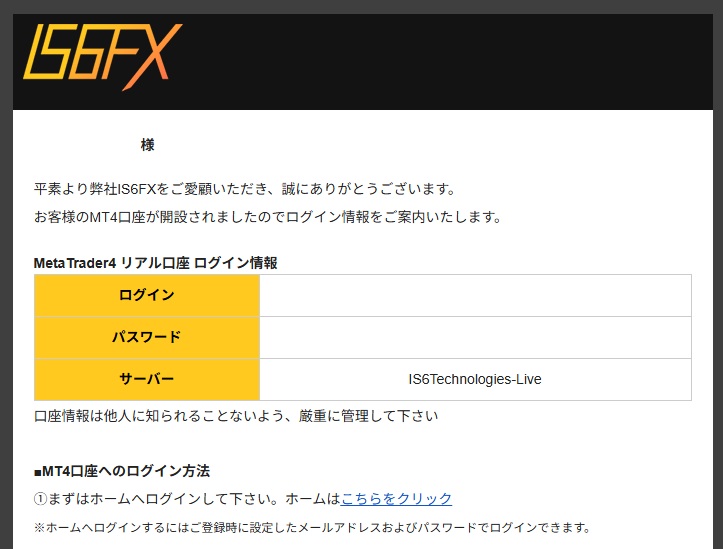Click the empty login value cell

coord(475,295)
